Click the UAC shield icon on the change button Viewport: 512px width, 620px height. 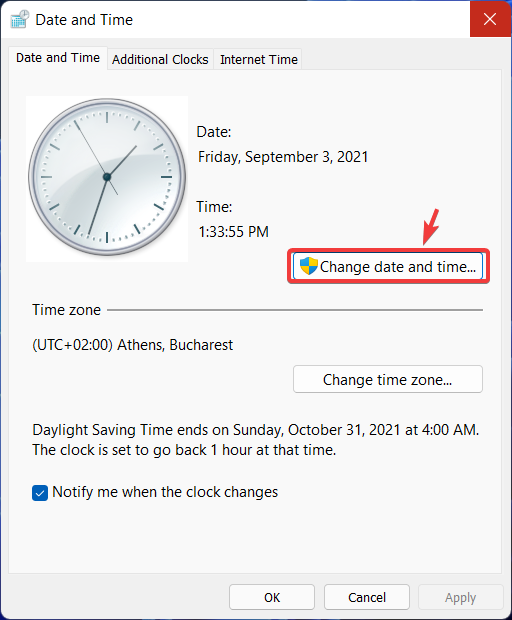[x=308, y=266]
